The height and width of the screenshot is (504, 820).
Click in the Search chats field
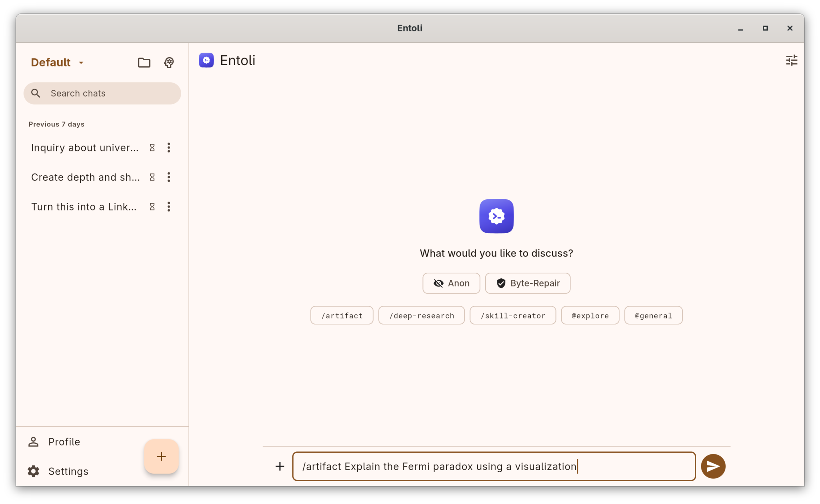(102, 93)
